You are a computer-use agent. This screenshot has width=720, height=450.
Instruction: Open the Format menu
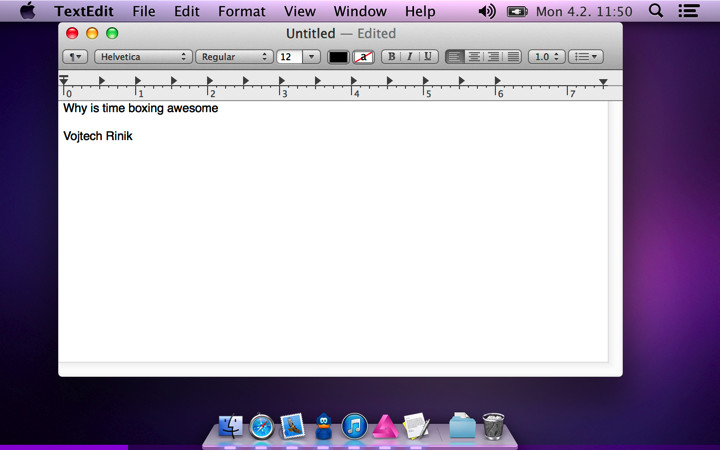click(242, 11)
